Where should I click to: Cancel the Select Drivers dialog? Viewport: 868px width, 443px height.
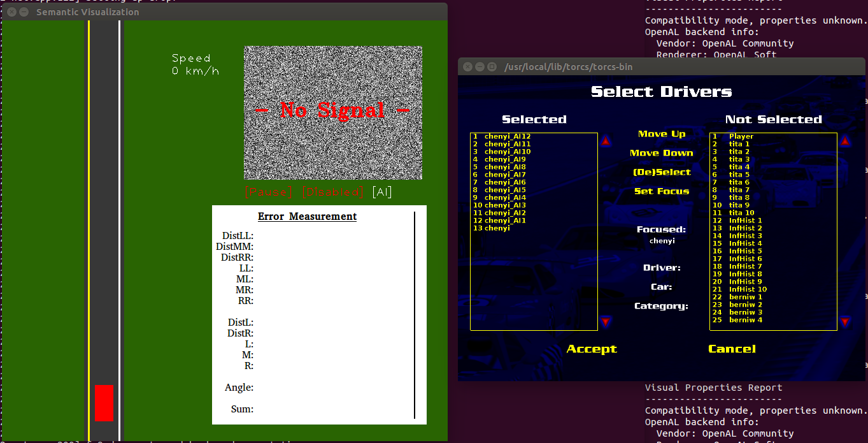click(x=732, y=349)
